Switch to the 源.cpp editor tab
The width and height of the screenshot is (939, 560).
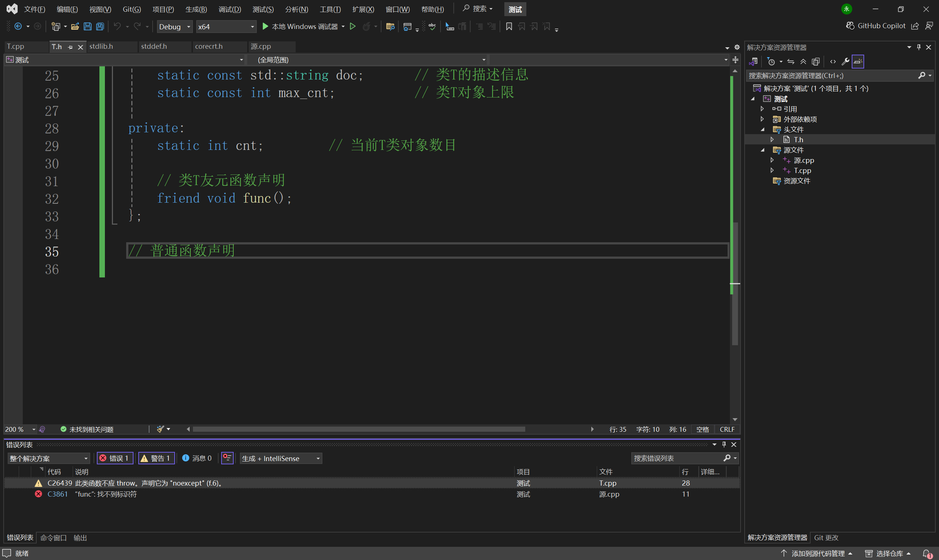[261, 47]
